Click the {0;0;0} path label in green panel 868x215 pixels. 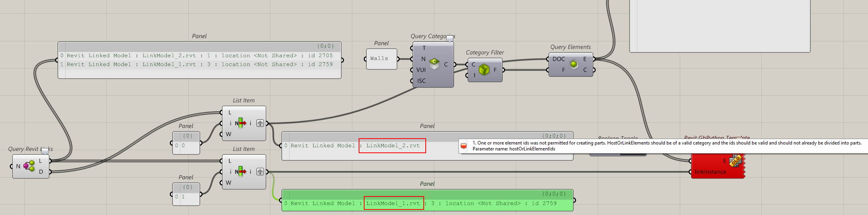click(554, 194)
